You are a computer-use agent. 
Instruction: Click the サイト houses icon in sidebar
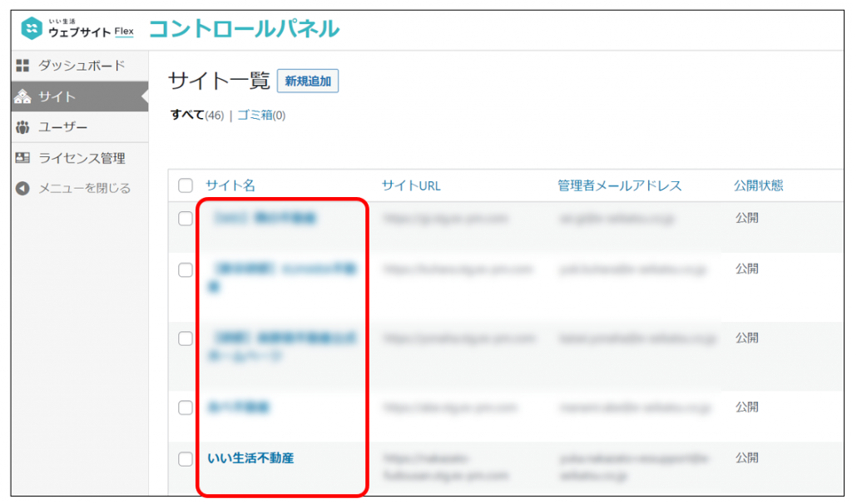pyautogui.click(x=23, y=96)
